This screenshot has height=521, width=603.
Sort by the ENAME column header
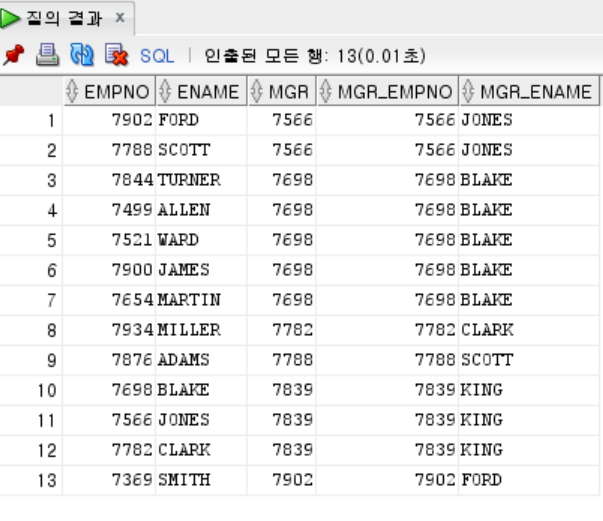(201, 92)
